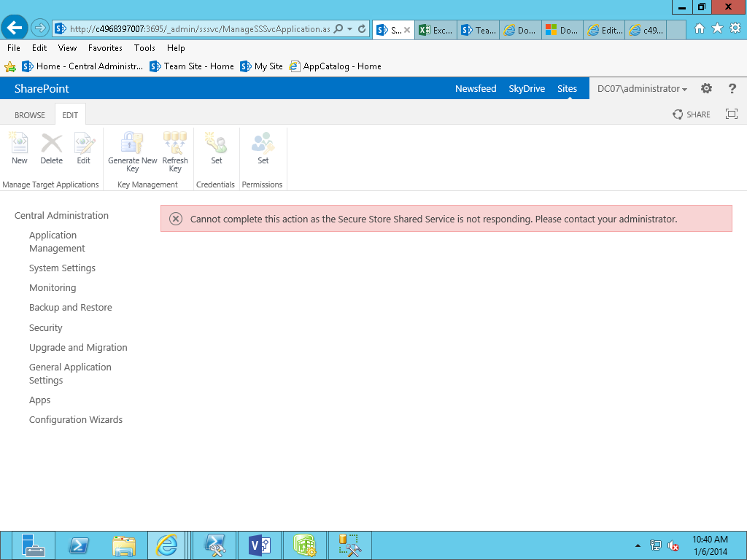
Task: Click the Refresh Key icon
Action: tap(175, 143)
